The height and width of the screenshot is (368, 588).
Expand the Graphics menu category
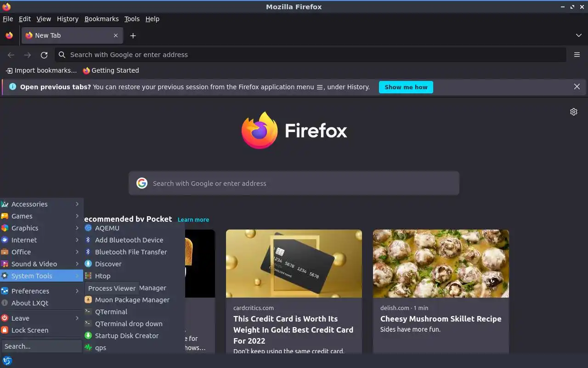coord(41,228)
